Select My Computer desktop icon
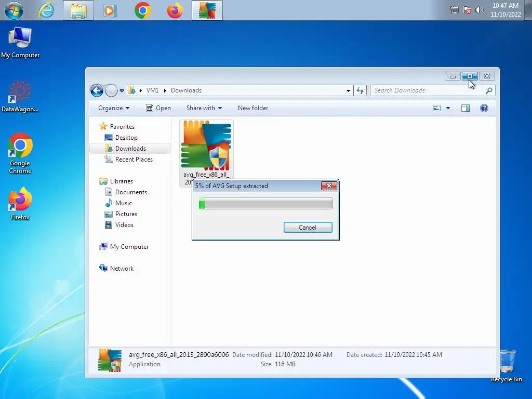Viewport: 532px width, 399px height. click(x=20, y=43)
